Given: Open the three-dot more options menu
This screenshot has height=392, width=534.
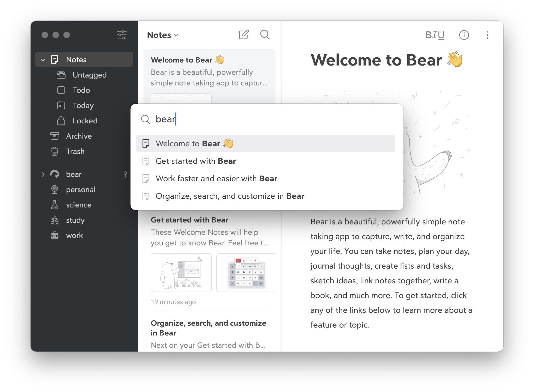Looking at the screenshot, I should click(x=487, y=35).
